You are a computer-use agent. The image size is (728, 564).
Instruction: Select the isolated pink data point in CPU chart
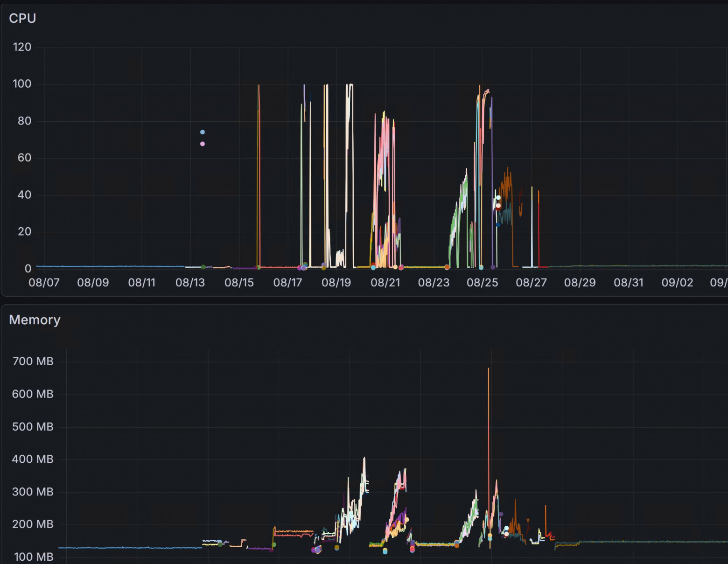(202, 144)
